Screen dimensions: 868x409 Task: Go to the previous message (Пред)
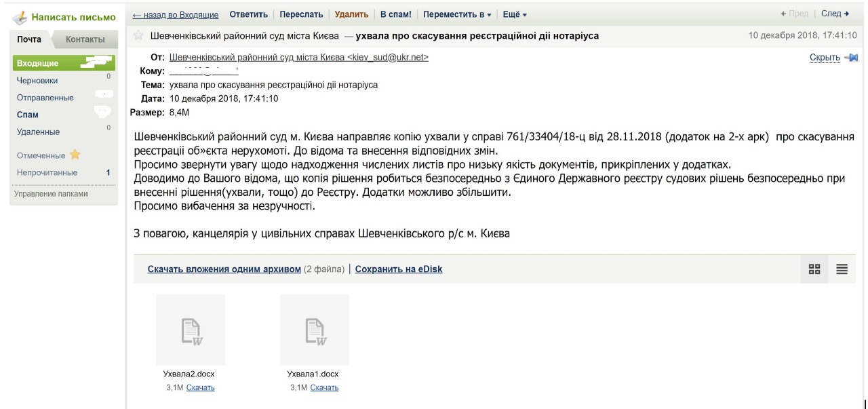(795, 14)
